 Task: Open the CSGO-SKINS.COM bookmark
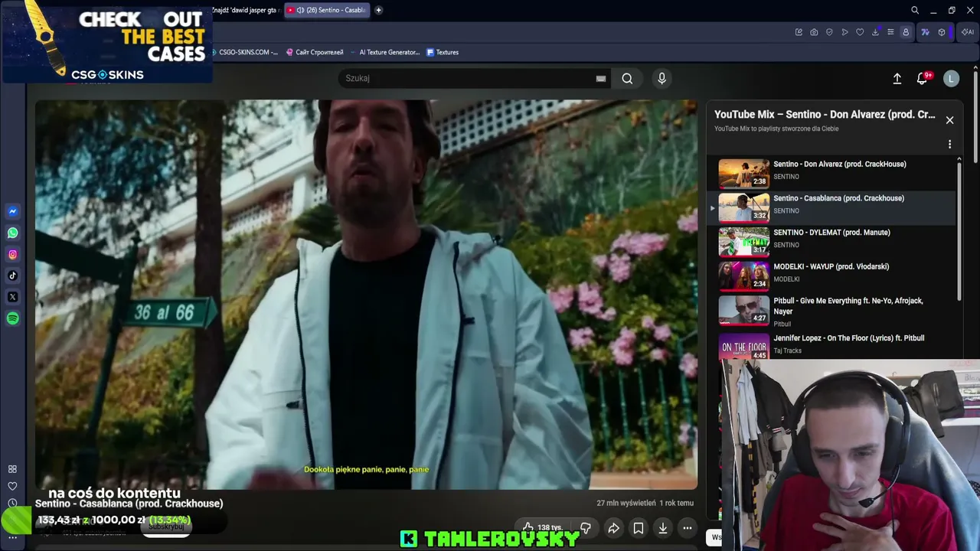tap(245, 52)
